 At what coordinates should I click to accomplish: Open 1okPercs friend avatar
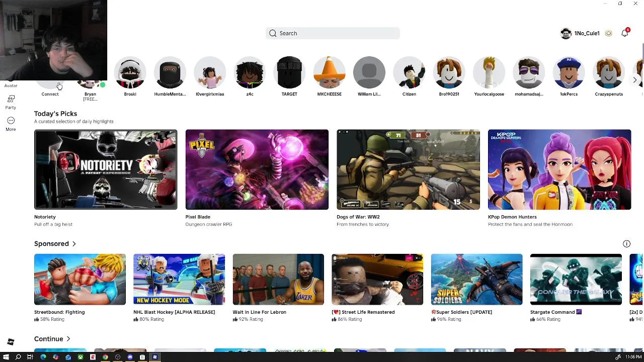pos(569,72)
